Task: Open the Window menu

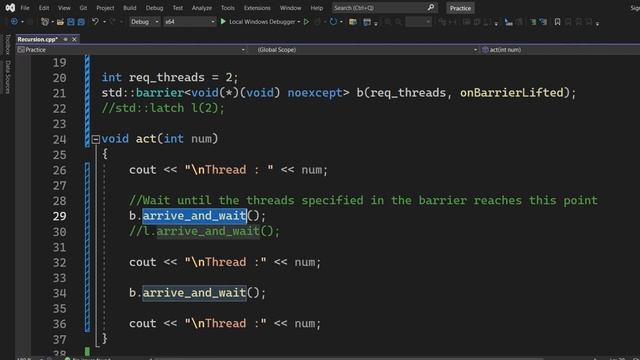Action: [291, 8]
